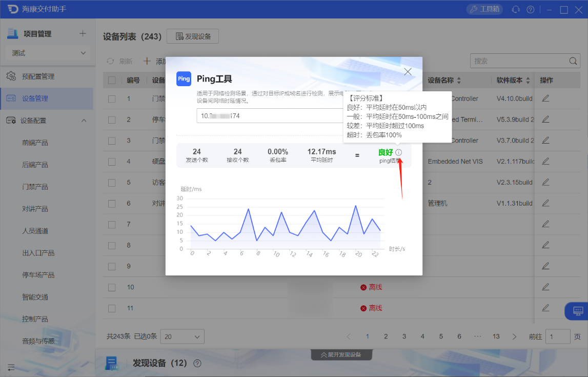Go to page 3
The height and width of the screenshot is (377, 588).
404,336
